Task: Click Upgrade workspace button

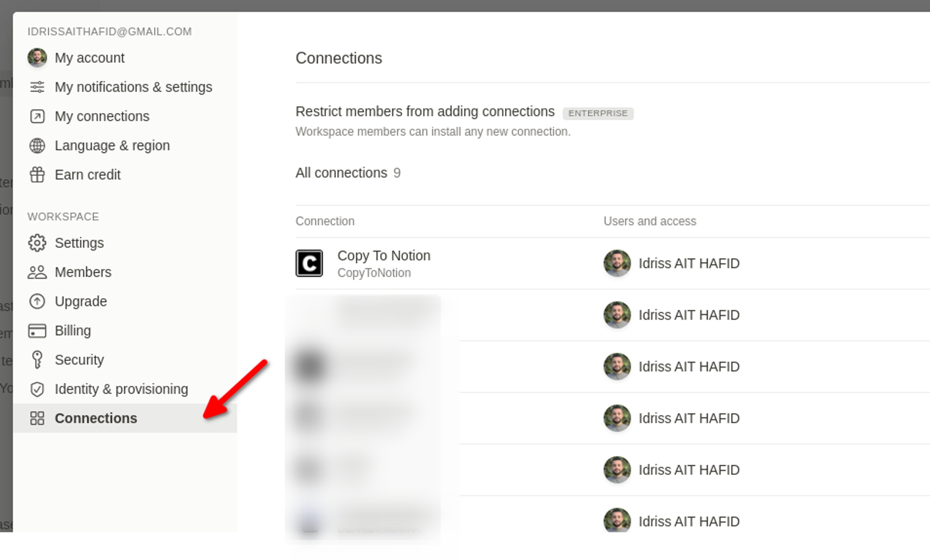Action: point(80,301)
